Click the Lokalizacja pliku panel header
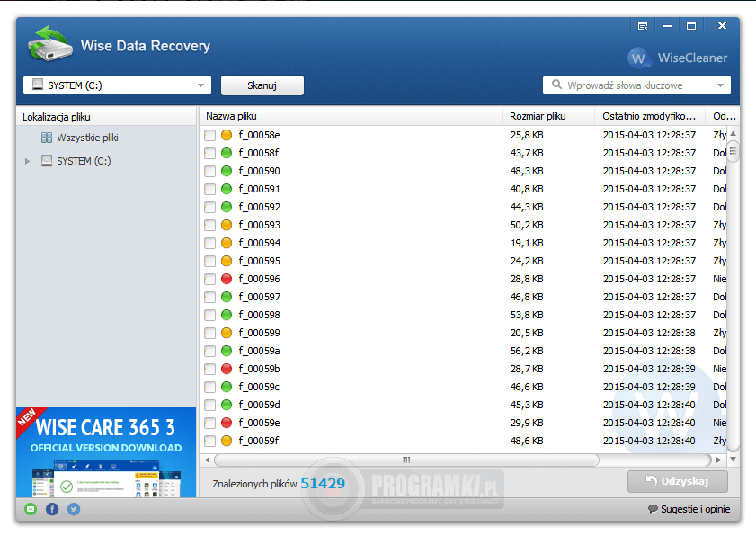This screenshot has width=756, height=536. 107,117
